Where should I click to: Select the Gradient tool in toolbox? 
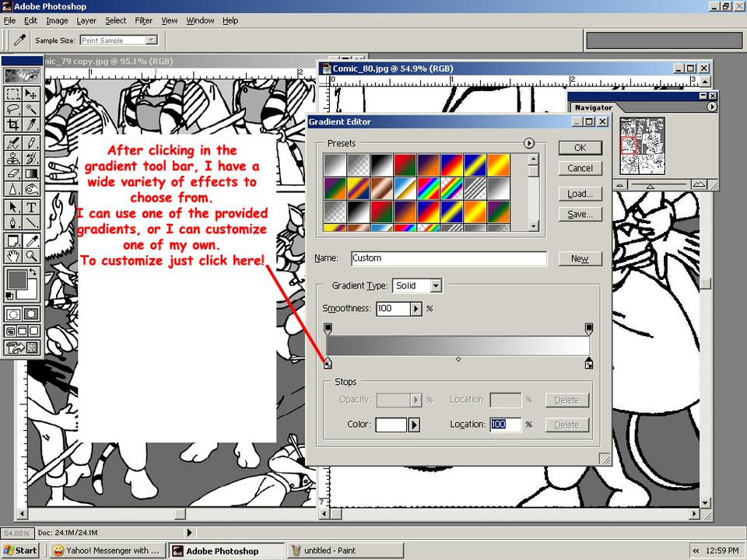(31, 173)
